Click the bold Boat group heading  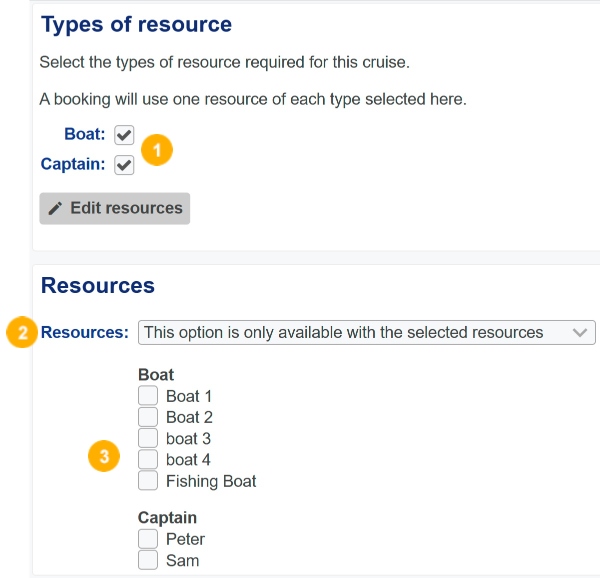[156, 375]
